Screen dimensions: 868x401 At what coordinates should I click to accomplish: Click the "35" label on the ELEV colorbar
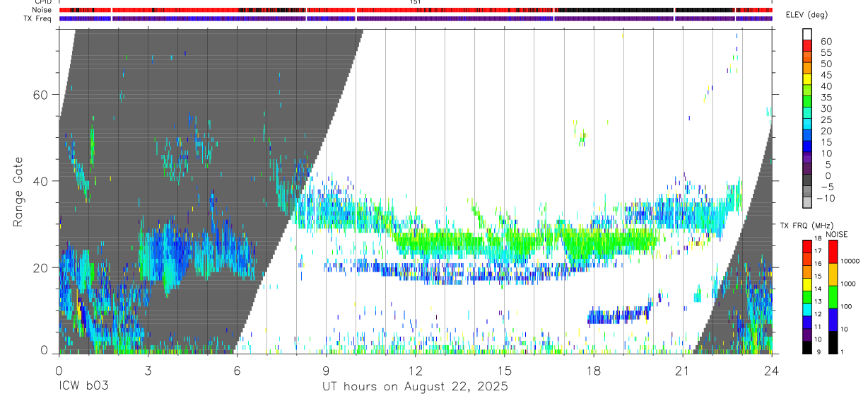826,98
